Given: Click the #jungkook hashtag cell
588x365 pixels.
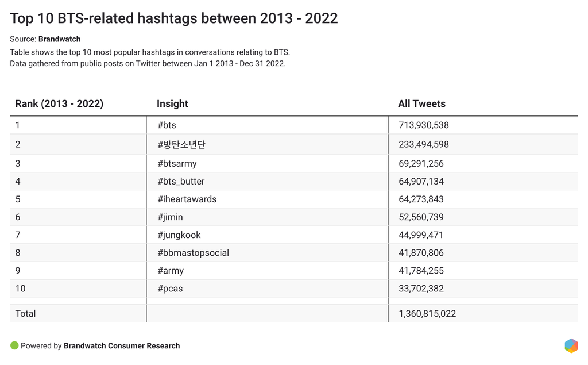Looking at the screenshot, I should coord(179,235).
